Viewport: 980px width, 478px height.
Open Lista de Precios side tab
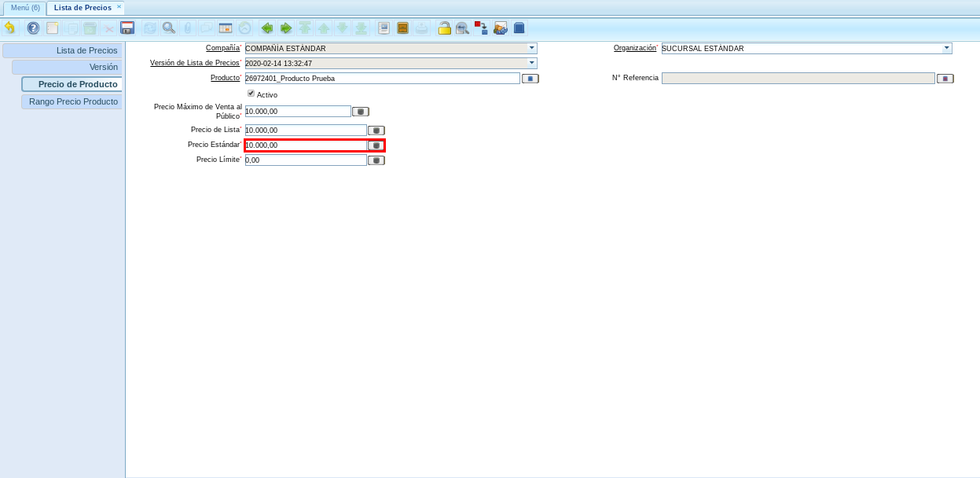(62, 50)
